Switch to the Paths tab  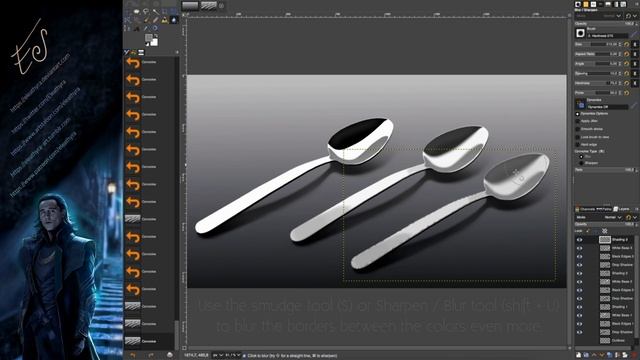tap(604, 209)
